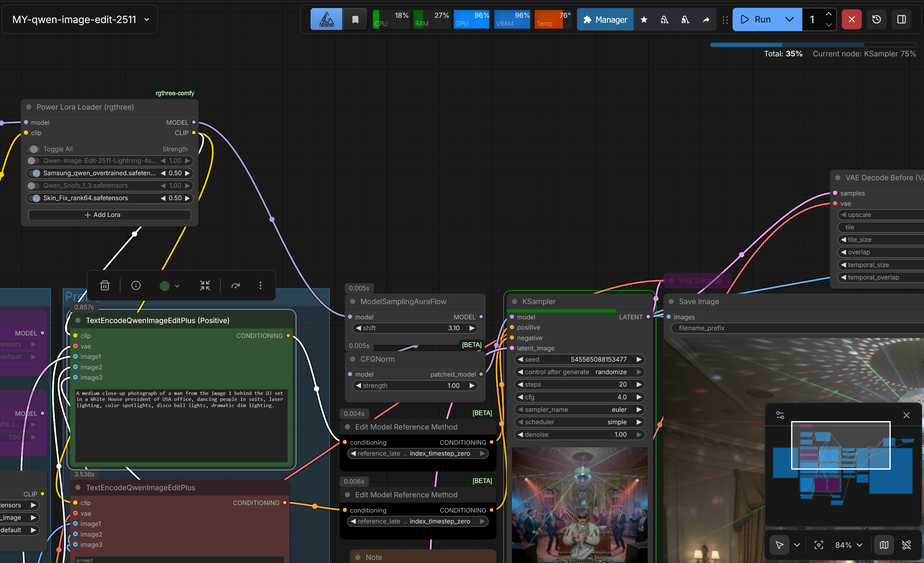Toggle the side panel layout icon
924x563 pixels.
901,19
